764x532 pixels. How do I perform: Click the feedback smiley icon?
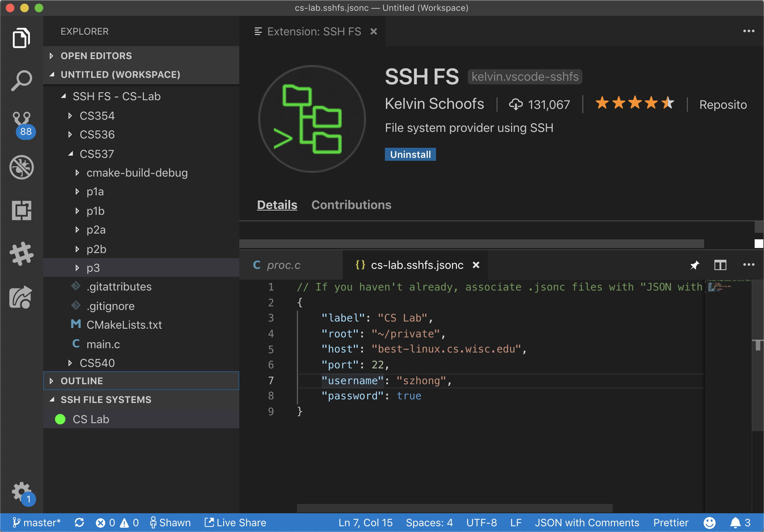pyautogui.click(x=709, y=523)
